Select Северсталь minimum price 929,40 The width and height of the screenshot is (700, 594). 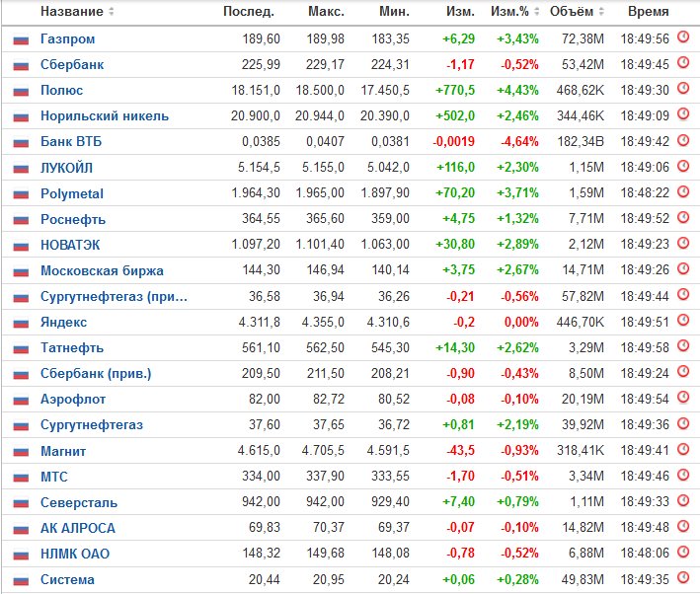(390, 501)
